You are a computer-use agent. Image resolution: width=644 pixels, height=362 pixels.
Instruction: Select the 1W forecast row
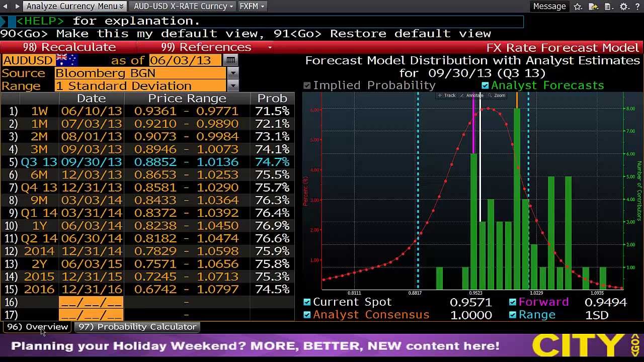pyautogui.click(x=147, y=111)
